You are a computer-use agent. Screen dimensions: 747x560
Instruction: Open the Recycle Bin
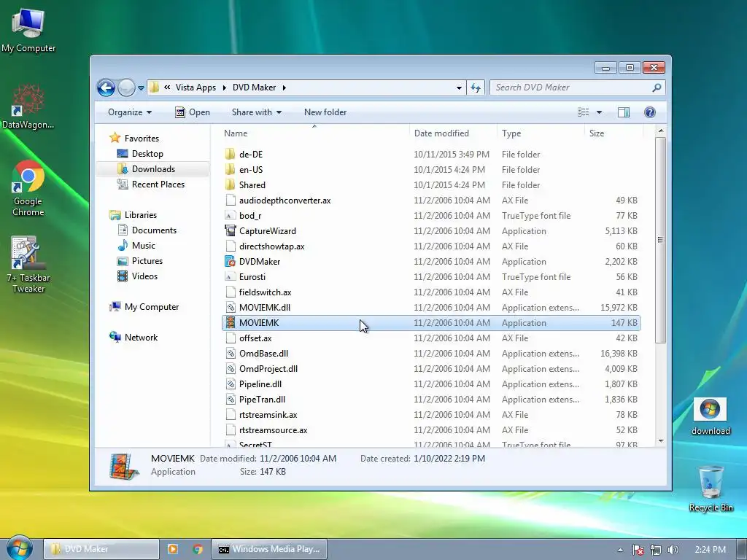click(711, 489)
